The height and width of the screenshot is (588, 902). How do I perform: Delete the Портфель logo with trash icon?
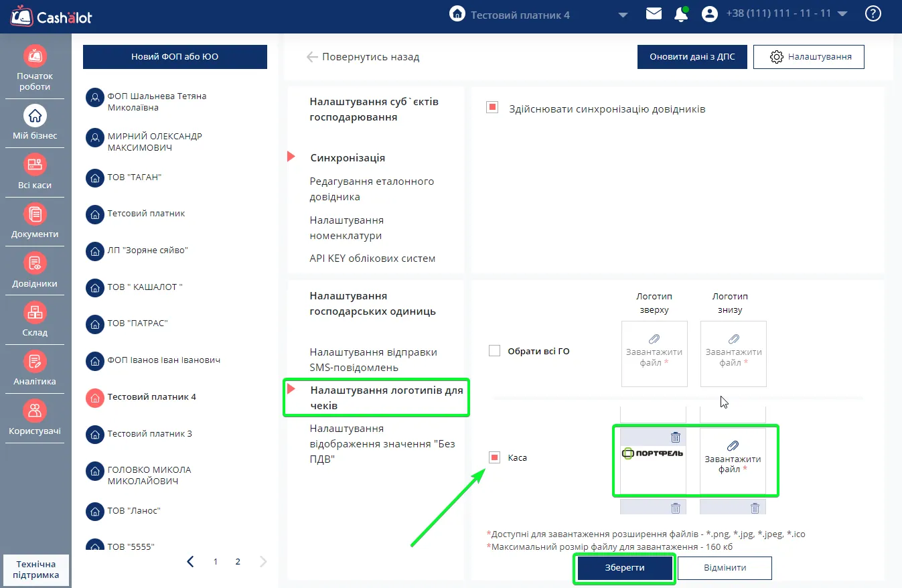click(x=676, y=437)
